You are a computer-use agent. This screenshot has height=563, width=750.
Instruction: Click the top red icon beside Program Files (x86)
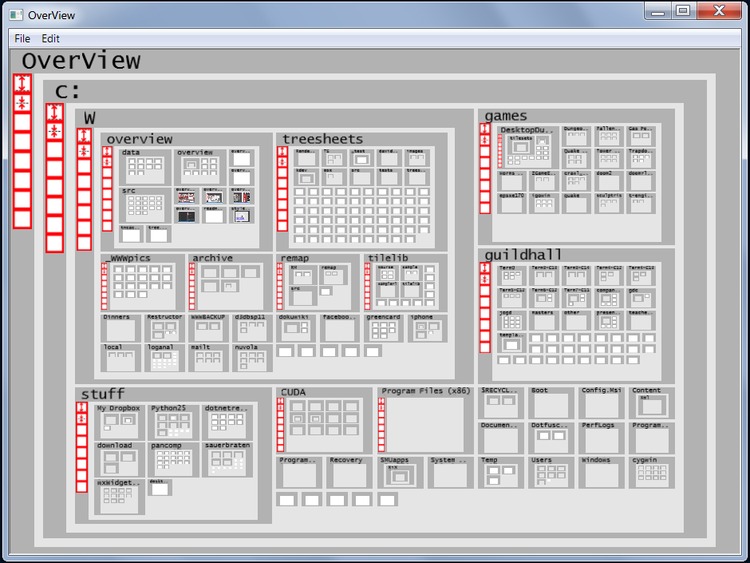pyautogui.click(x=381, y=402)
